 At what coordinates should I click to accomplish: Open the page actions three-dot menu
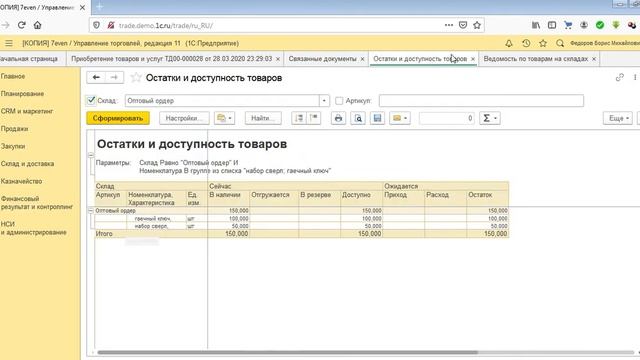(x=449, y=25)
